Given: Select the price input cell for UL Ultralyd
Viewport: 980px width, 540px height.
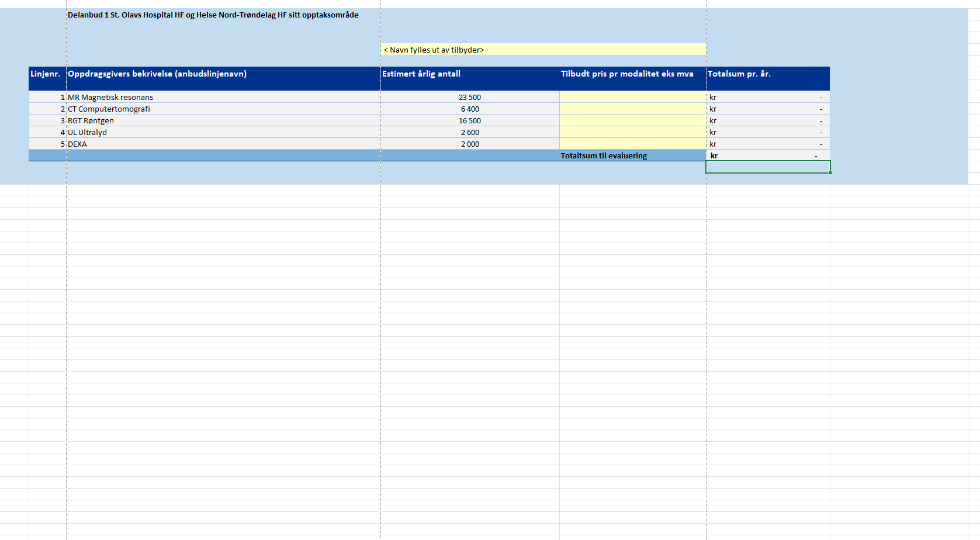Looking at the screenshot, I should pyautogui.click(x=632, y=132).
